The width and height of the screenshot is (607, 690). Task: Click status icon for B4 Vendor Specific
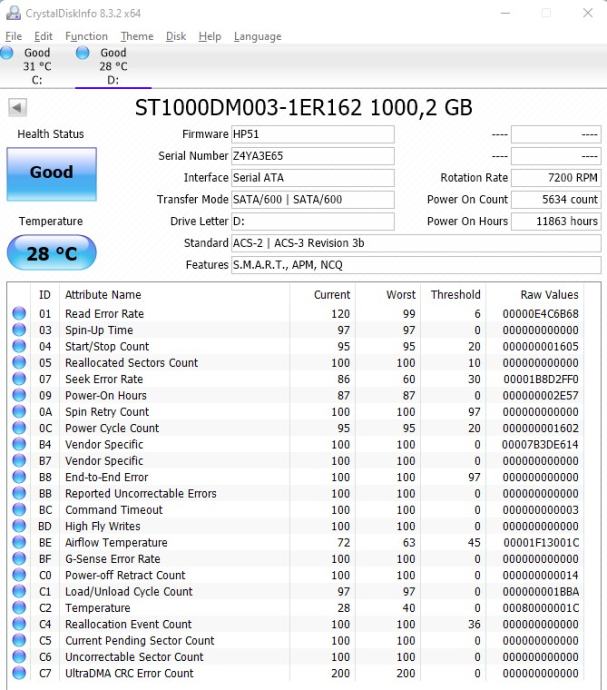19,444
